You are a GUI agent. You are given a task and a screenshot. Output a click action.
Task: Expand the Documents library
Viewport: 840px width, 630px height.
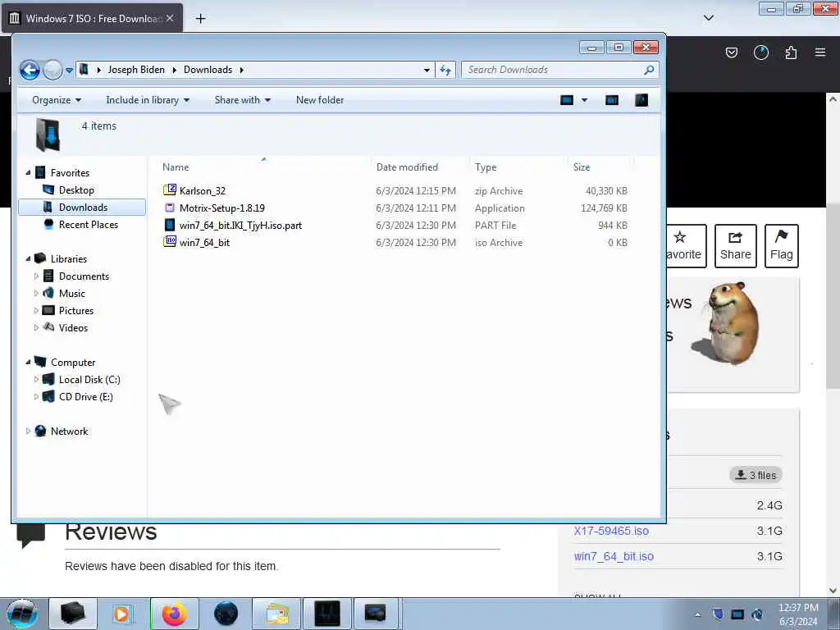click(36, 276)
